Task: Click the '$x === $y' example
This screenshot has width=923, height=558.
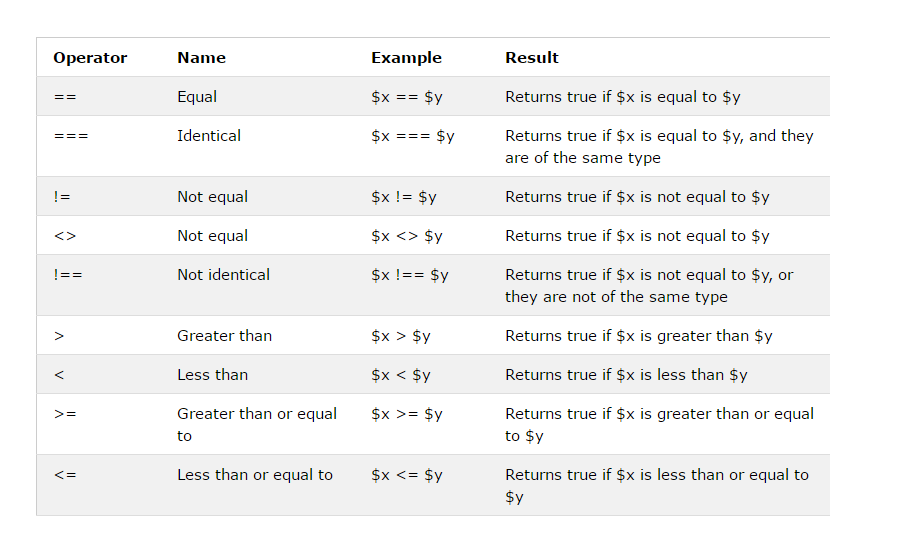Action: click(x=412, y=136)
